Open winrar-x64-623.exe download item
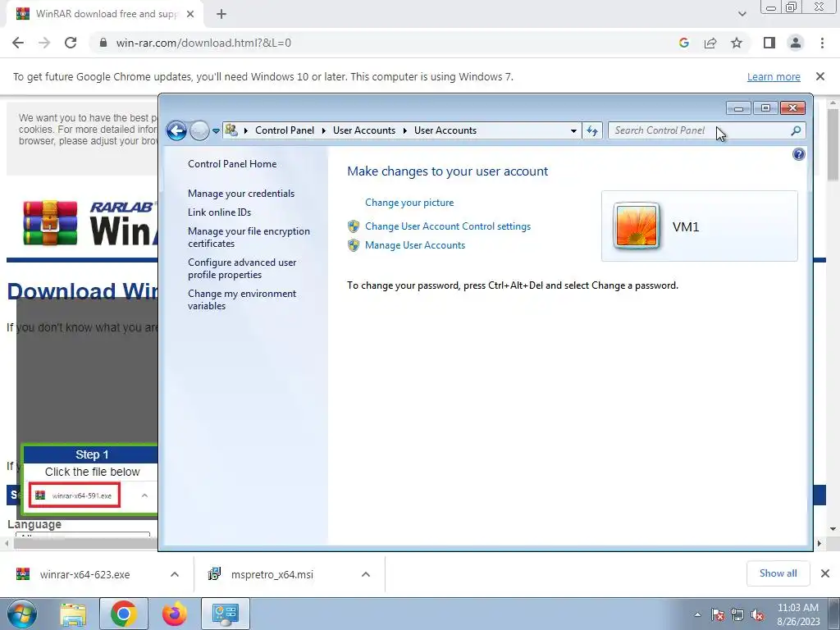Image resolution: width=840 pixels, height=630 pixels. (85, 574)
